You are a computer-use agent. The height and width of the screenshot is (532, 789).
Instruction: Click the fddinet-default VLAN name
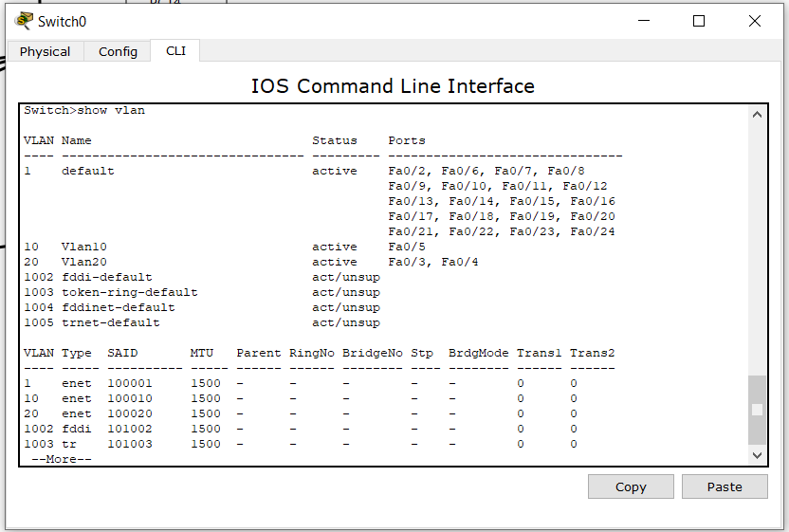(x=119, y=307)
